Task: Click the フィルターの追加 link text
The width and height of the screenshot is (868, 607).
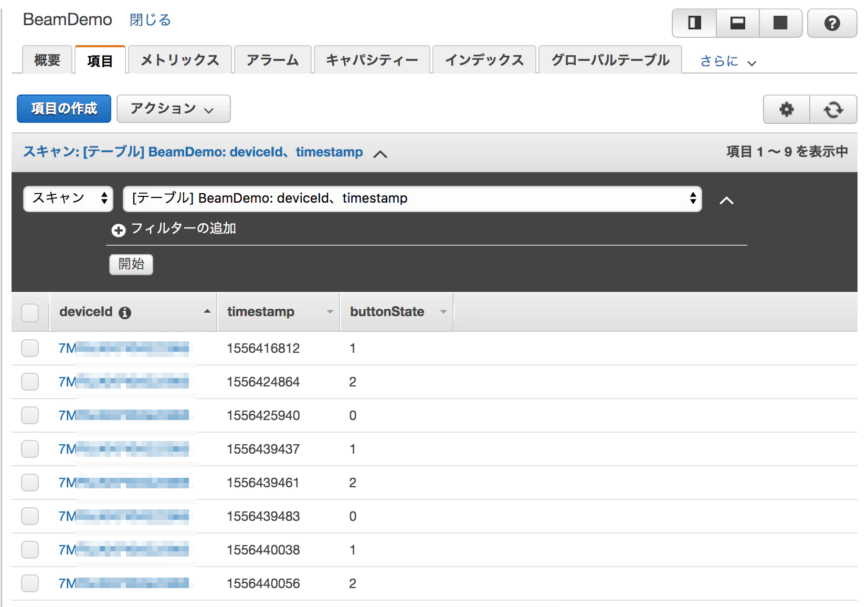Action: pos(183,228)
